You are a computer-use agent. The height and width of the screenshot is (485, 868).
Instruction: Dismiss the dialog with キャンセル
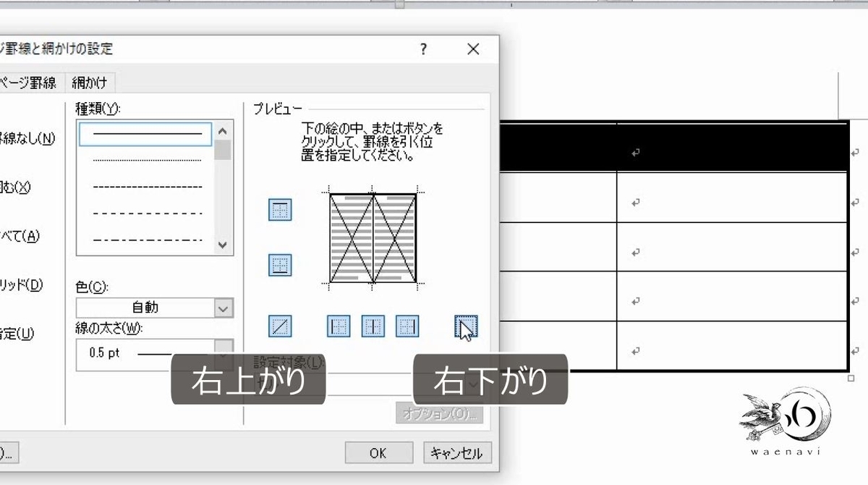tap(457, 452)
